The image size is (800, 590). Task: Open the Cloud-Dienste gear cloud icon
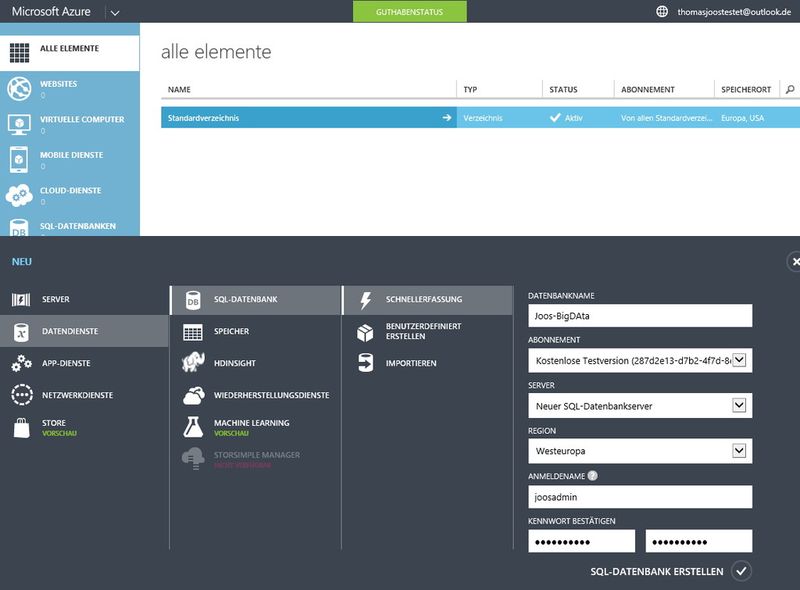[19, 195]
